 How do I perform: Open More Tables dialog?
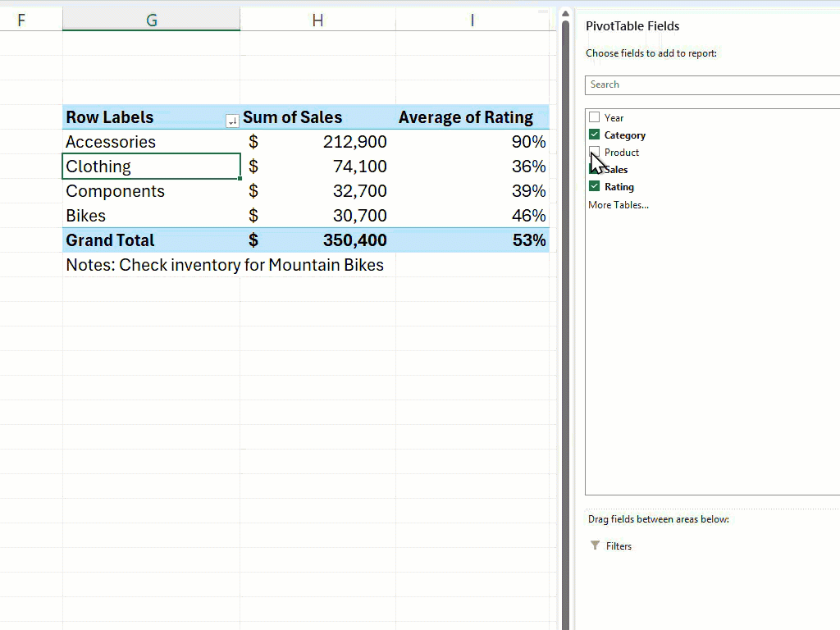pos(618,204)
